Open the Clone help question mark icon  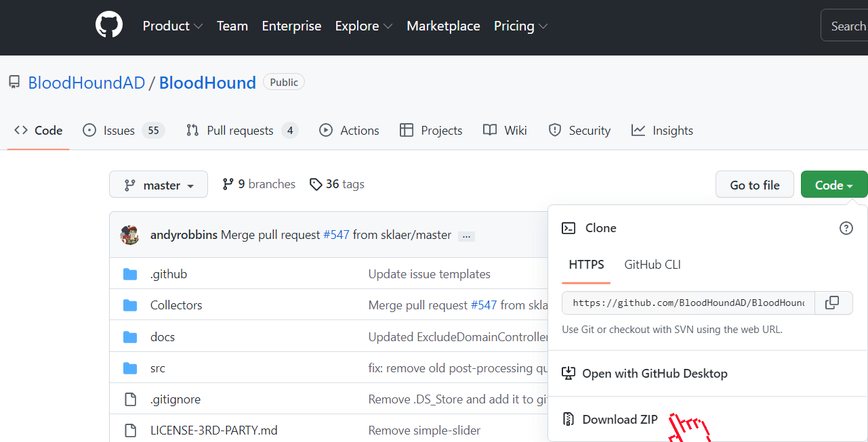coord(846,228)
